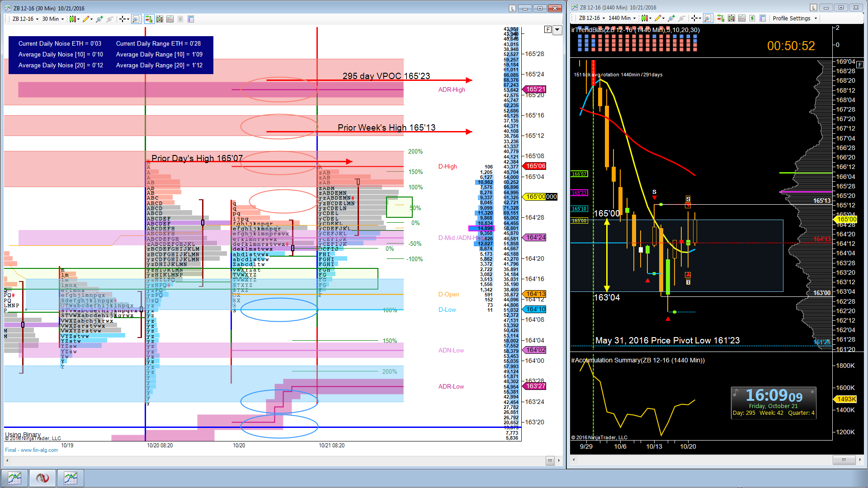Click the NinjaTrader logo taskbar icon
This screenshot has height=488, width=868.
click(x=42, y=478)
